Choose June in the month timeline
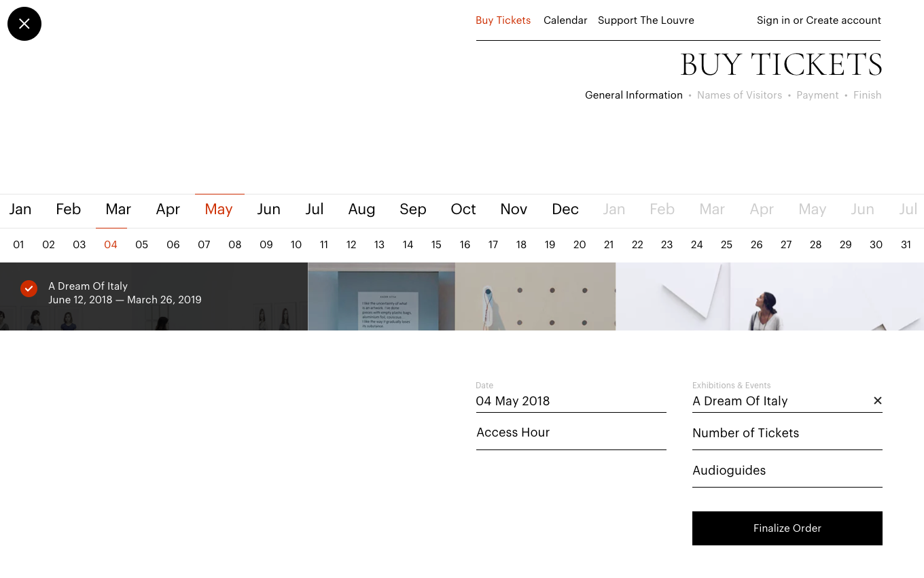This screenshot has height=578, width=924. tap(268, 209)
